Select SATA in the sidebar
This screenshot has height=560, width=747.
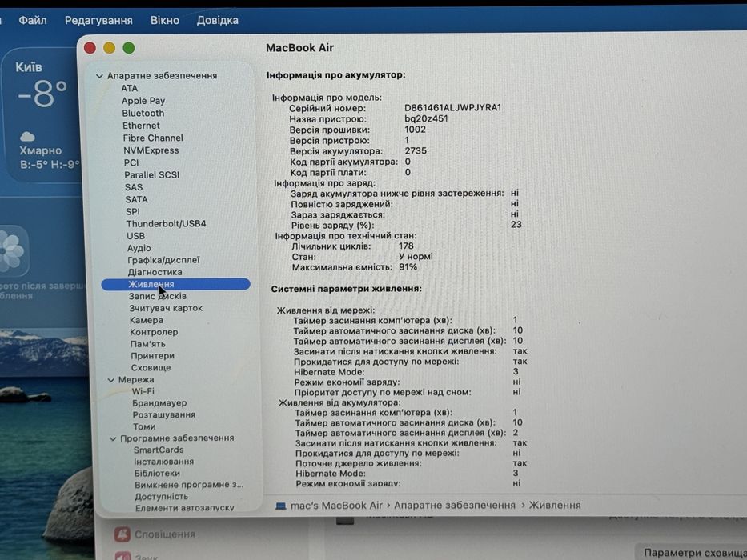coord(137,199)
